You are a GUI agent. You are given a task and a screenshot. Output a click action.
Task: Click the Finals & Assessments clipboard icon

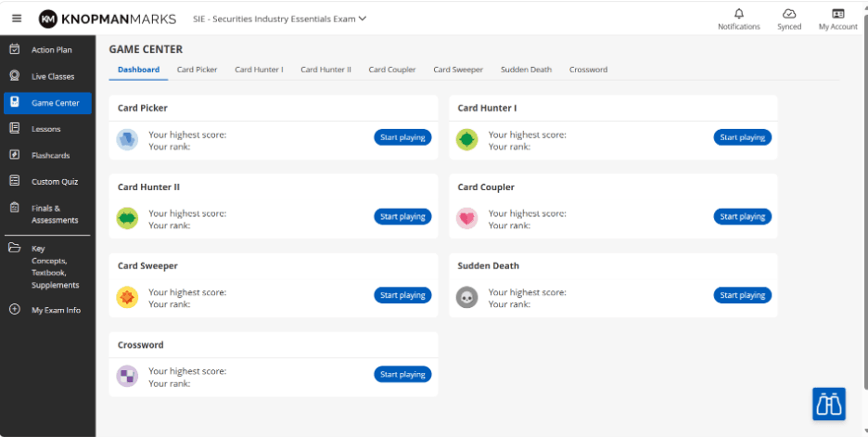15,208
